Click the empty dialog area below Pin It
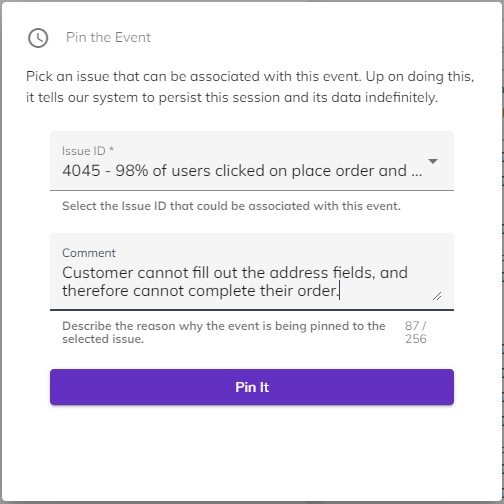 (252, 453)
